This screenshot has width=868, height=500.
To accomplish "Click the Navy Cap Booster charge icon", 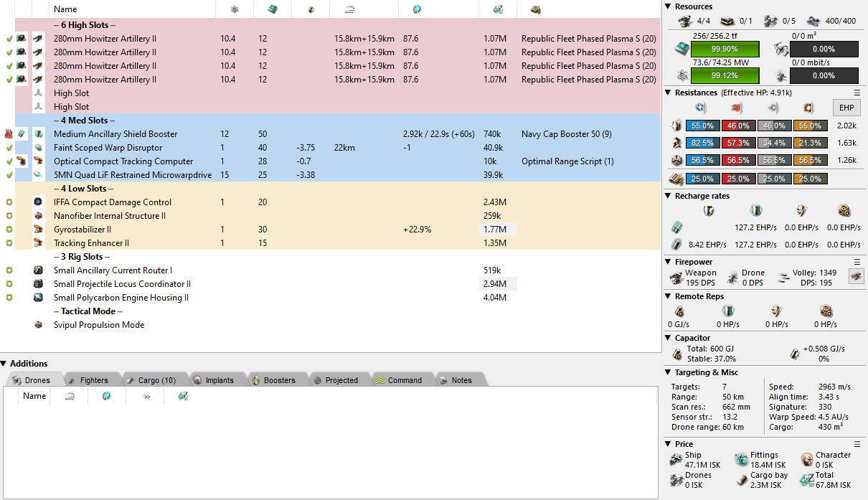I will [22, 134].
